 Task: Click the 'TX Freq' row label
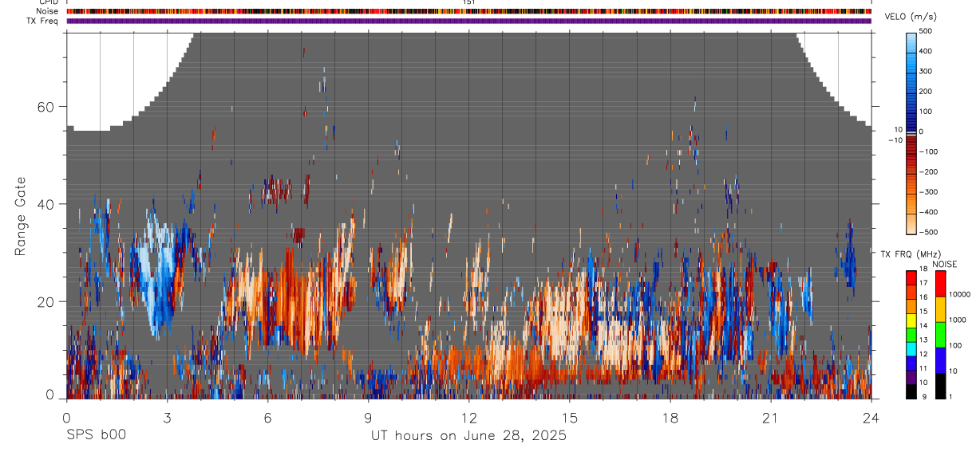pos(42,20)
